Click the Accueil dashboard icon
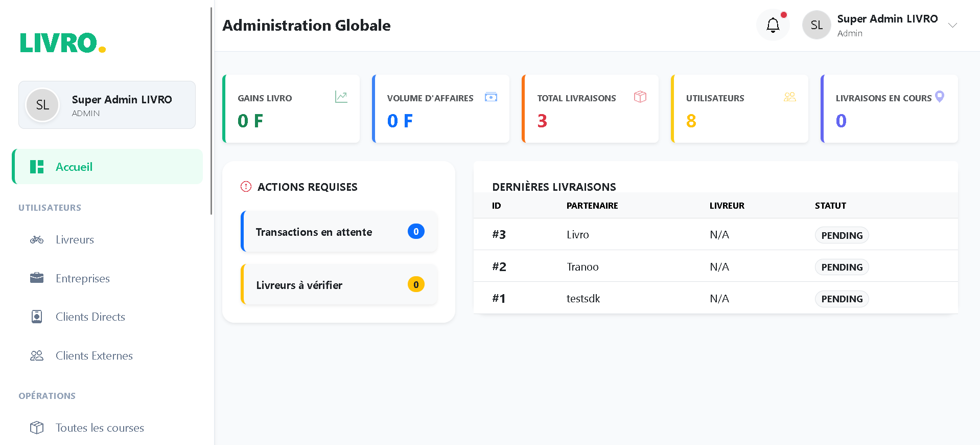Screen dimensions: 980x445 click(37, 167)
